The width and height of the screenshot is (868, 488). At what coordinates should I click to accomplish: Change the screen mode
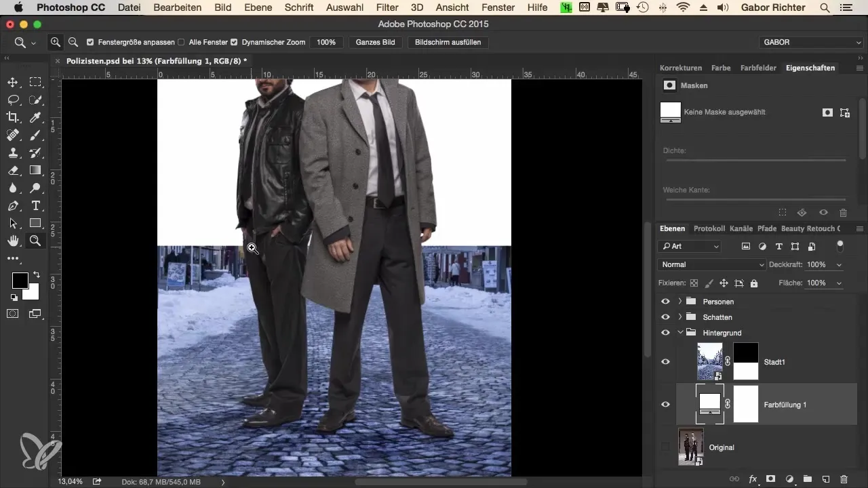(35, 314)
